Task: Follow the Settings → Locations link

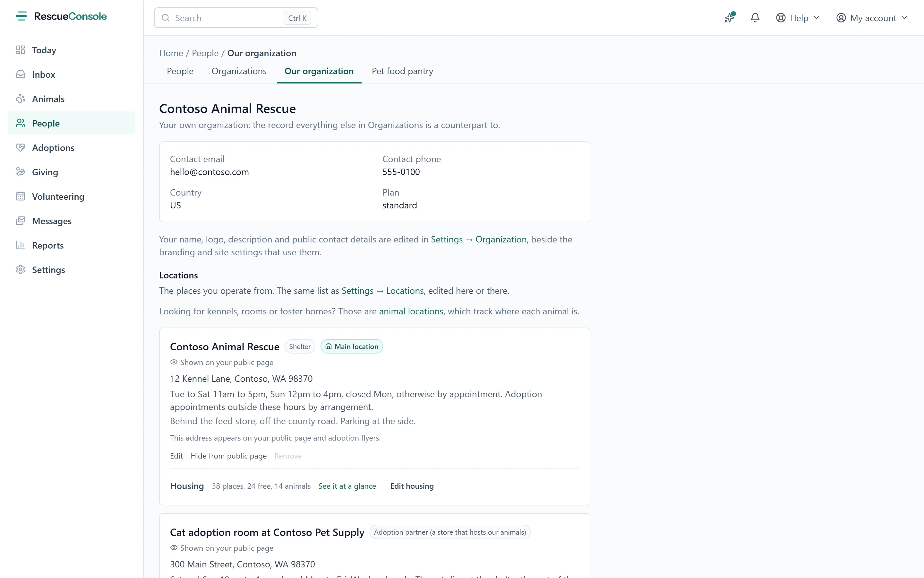Action: 382,291
